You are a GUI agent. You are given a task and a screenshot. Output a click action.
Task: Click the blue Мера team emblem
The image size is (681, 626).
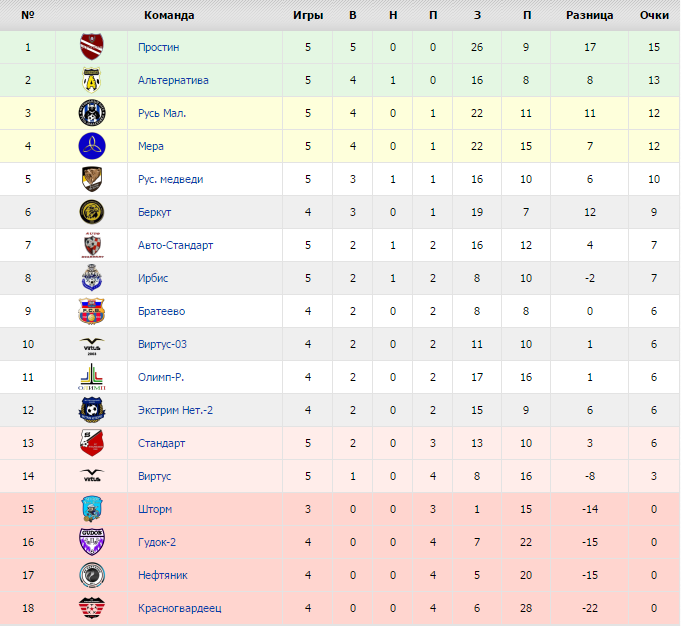[x=92, y=146]
